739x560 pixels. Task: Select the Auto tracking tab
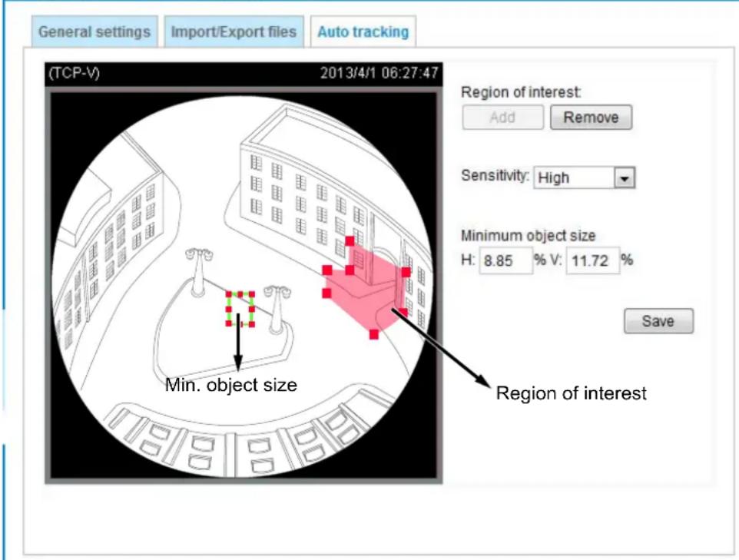click(363, 31)
